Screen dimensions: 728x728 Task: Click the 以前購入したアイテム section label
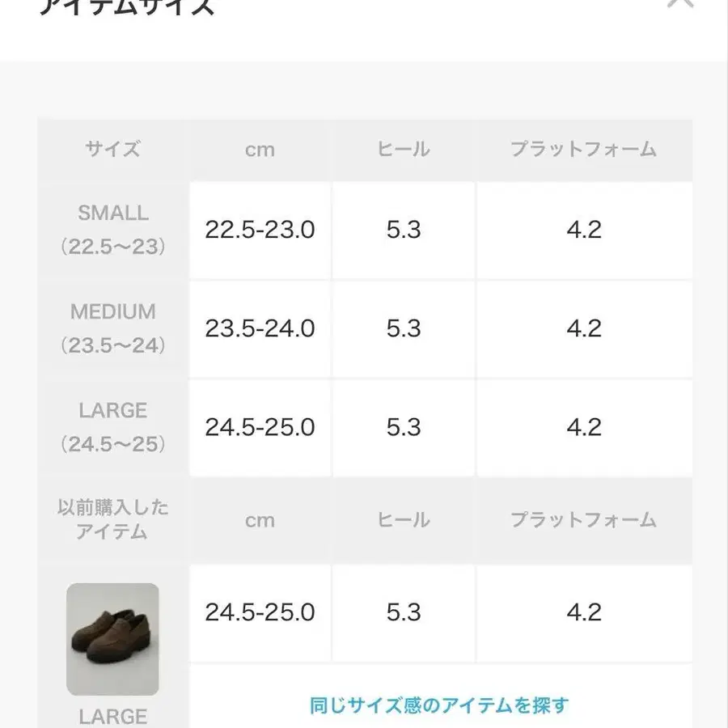point(113,518)
